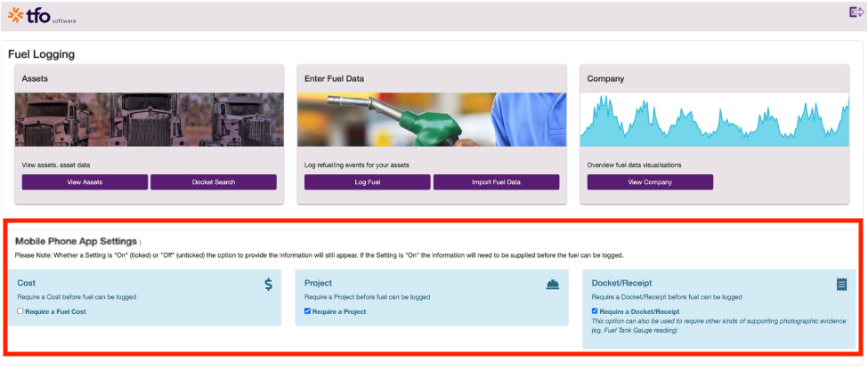Click the Log Fuel button
This screenshot has width=868, height=370.
coord(368,182)
